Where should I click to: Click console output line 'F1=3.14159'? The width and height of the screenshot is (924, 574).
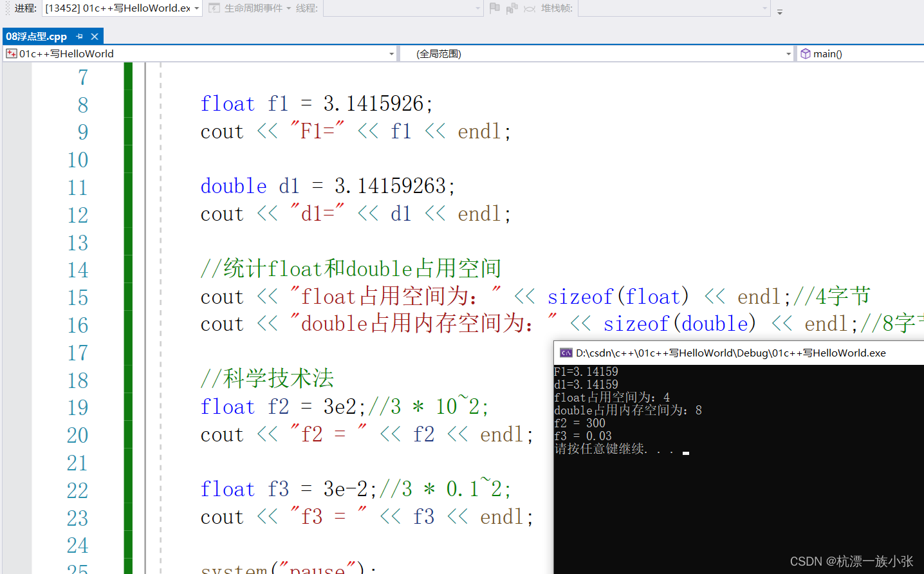point(586,372)
